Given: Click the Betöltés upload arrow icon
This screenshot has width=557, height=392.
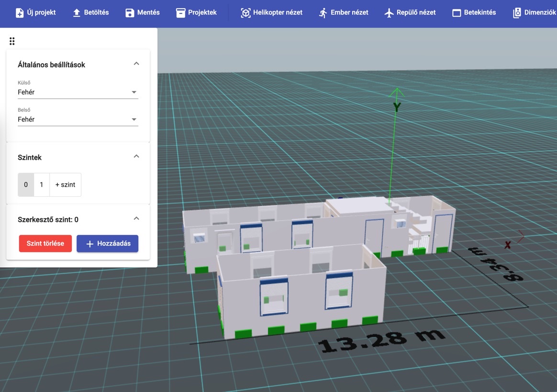Looking at the screenshot, I should pos(77,13).
